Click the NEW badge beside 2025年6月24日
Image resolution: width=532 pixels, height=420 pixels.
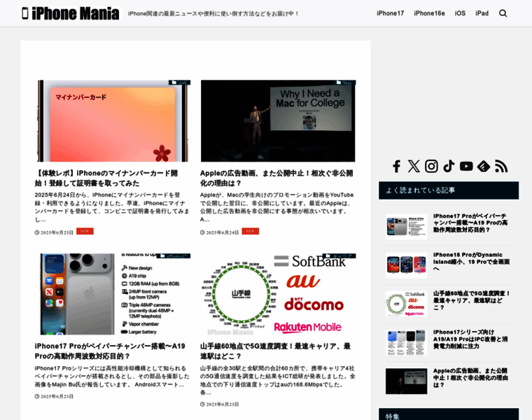click(251, 232)
